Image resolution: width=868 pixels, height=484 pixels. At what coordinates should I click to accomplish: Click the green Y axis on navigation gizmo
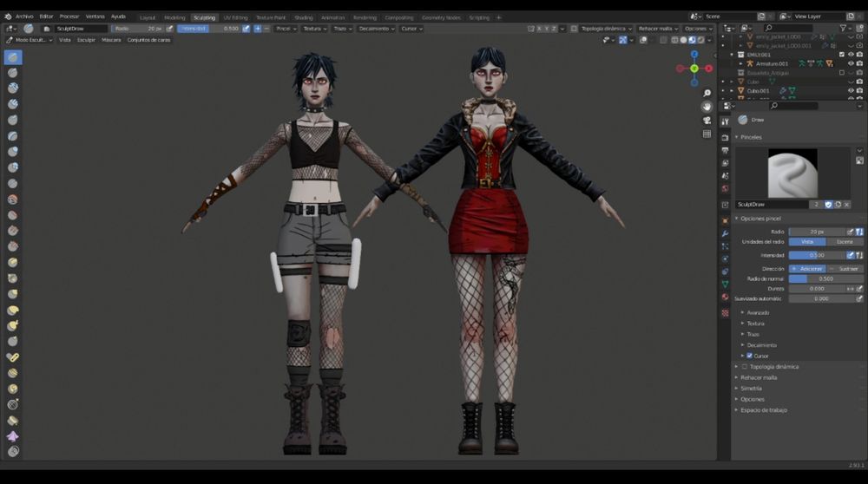click(x=694, y=68)
